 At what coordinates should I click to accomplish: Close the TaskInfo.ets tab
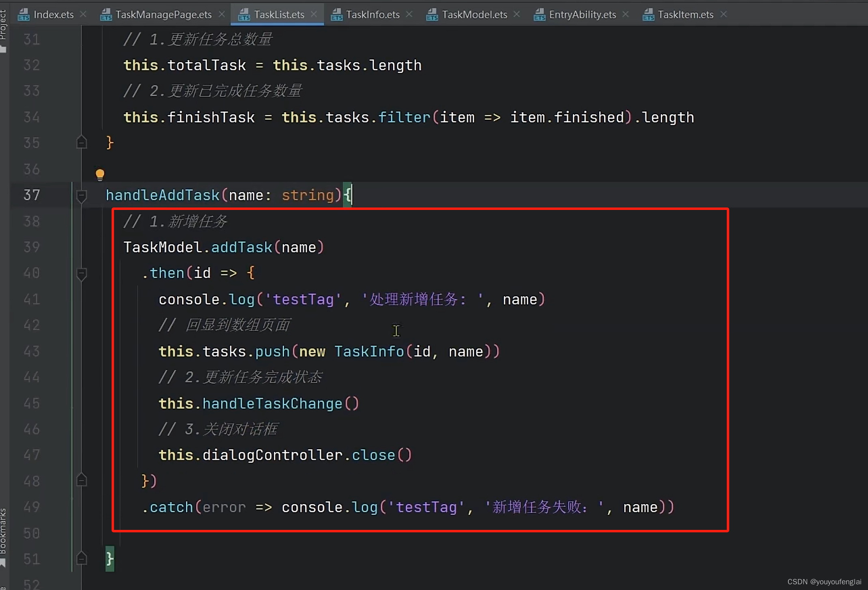[x=409, y=14]
